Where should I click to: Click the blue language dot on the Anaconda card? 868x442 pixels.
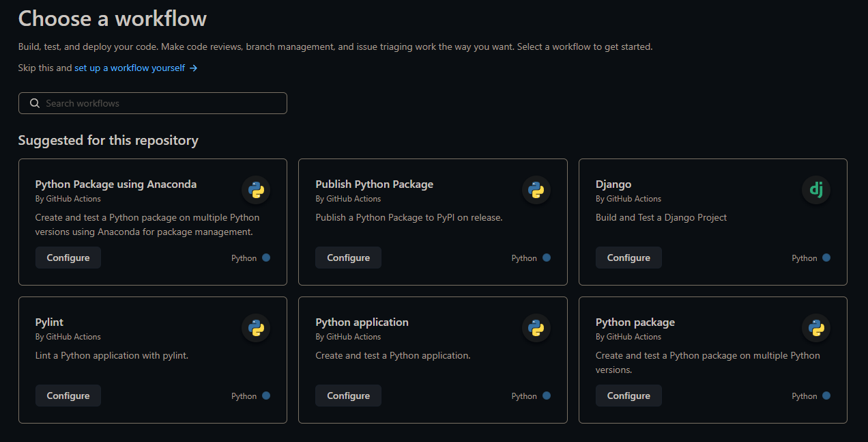(266, 258)
